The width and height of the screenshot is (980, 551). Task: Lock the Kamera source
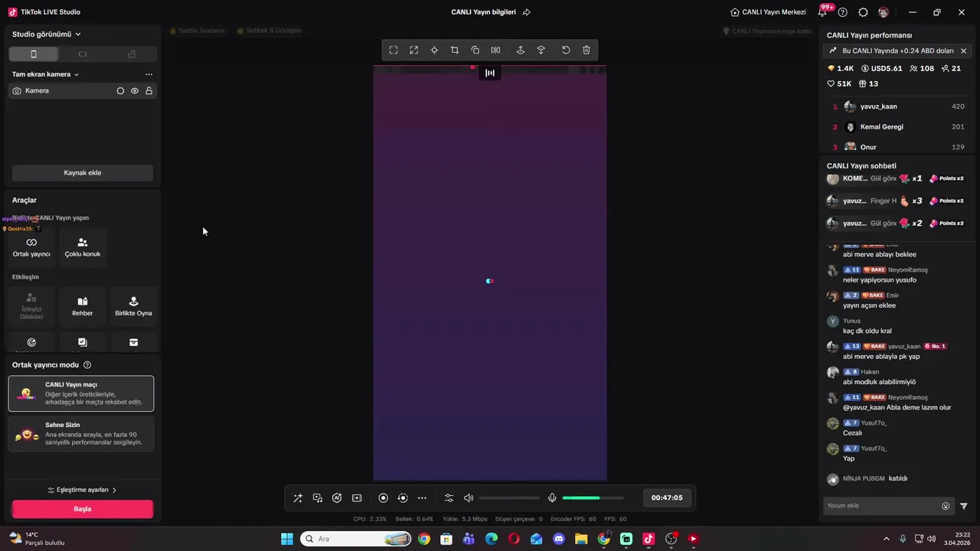tap(149, 91)
